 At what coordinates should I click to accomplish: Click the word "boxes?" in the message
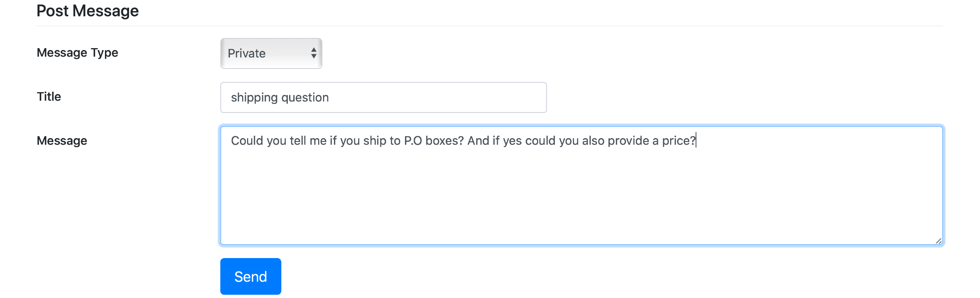point(444,141)
